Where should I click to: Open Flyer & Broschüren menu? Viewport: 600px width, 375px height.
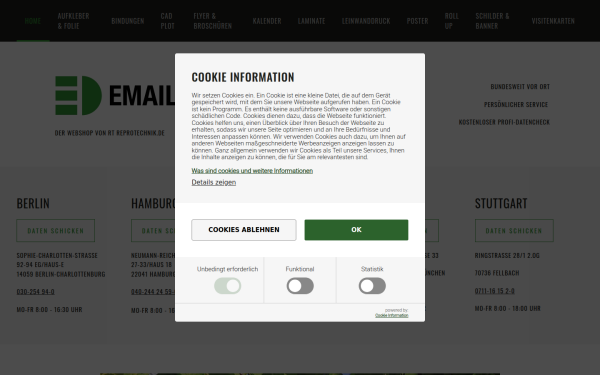click(x=212, y=21)
